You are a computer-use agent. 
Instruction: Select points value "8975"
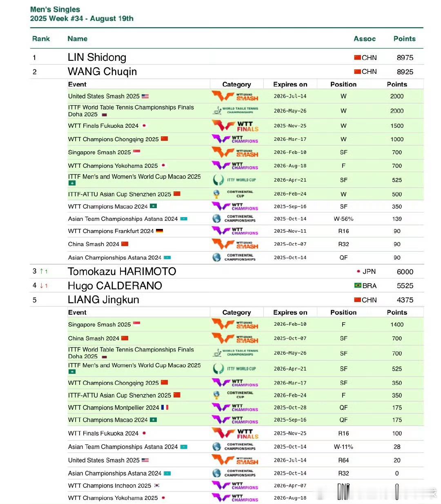[x=405, y=58]
